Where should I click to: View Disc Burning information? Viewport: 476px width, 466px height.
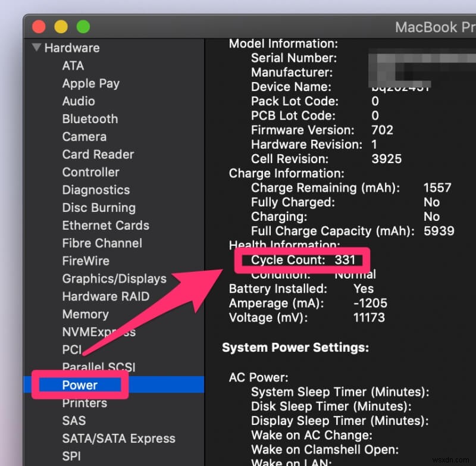click(x=99, y=208)
